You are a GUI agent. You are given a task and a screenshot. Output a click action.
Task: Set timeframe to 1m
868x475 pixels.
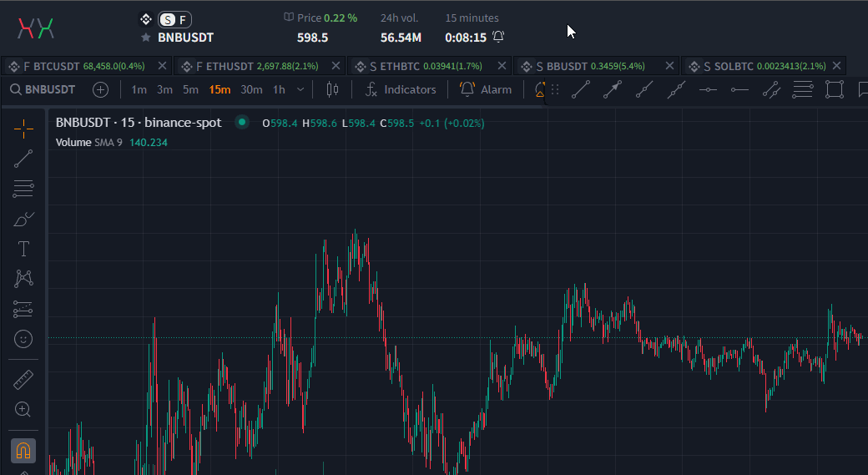pos(139,89)
